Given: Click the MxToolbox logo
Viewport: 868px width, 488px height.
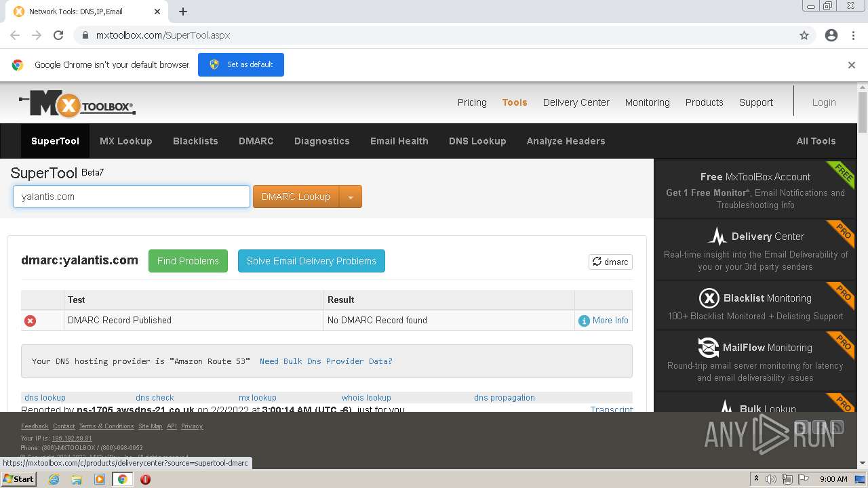Looking at the screenshot, I should point(77,103).
